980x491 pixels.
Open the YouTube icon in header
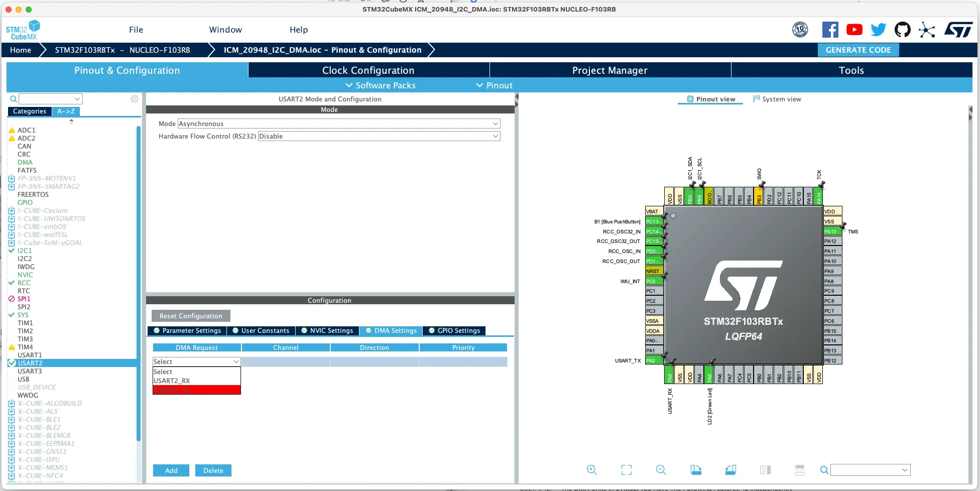tap(854, 30)
